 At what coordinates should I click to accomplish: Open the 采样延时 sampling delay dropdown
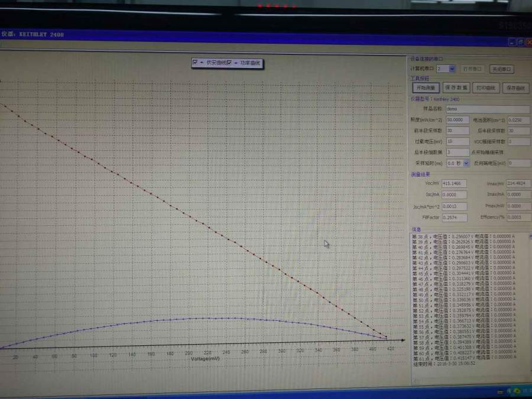point(466,163)
